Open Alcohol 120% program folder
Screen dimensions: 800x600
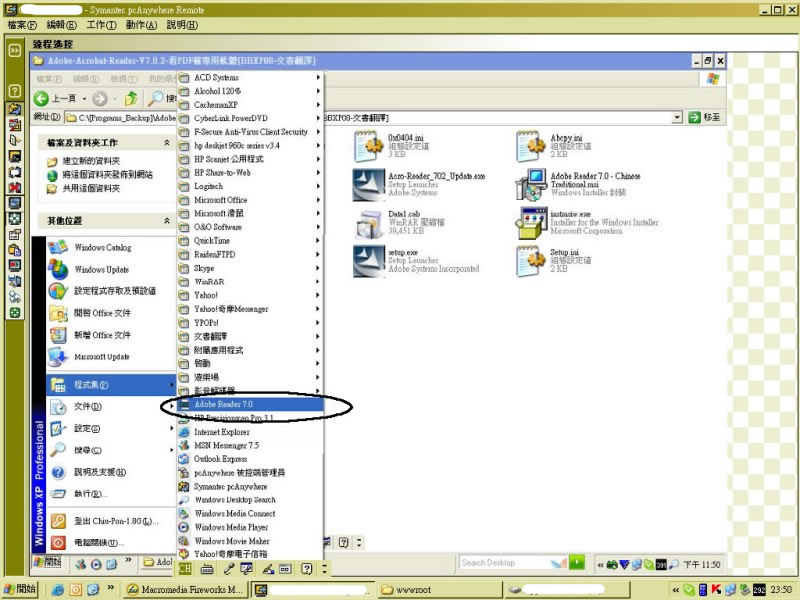click(250, 91)
